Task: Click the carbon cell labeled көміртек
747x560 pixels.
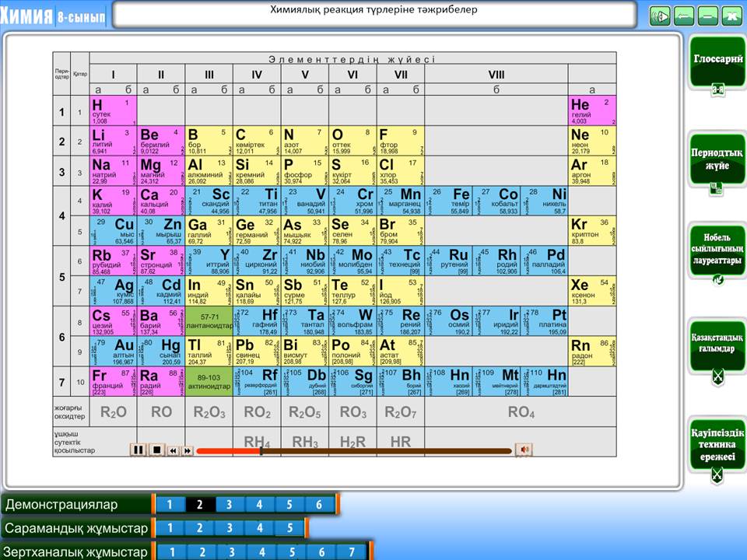Action: click(257, 141)
